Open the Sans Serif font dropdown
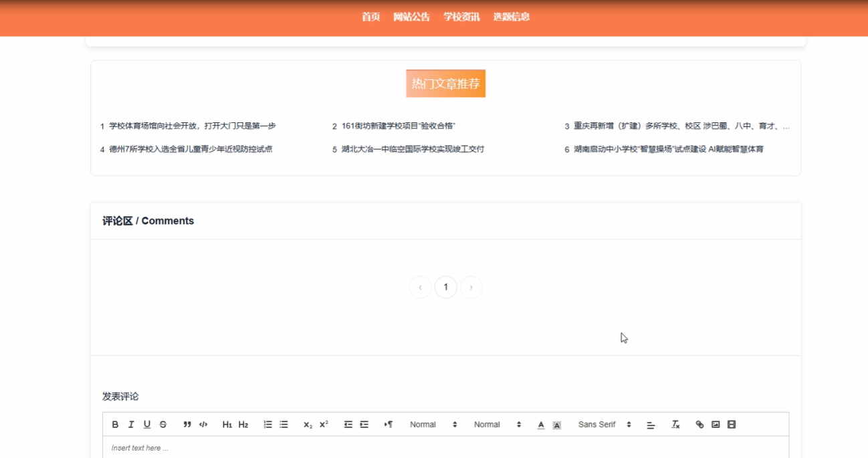The width and height of the screenshot is (868, 458). [x=605, y=425]
